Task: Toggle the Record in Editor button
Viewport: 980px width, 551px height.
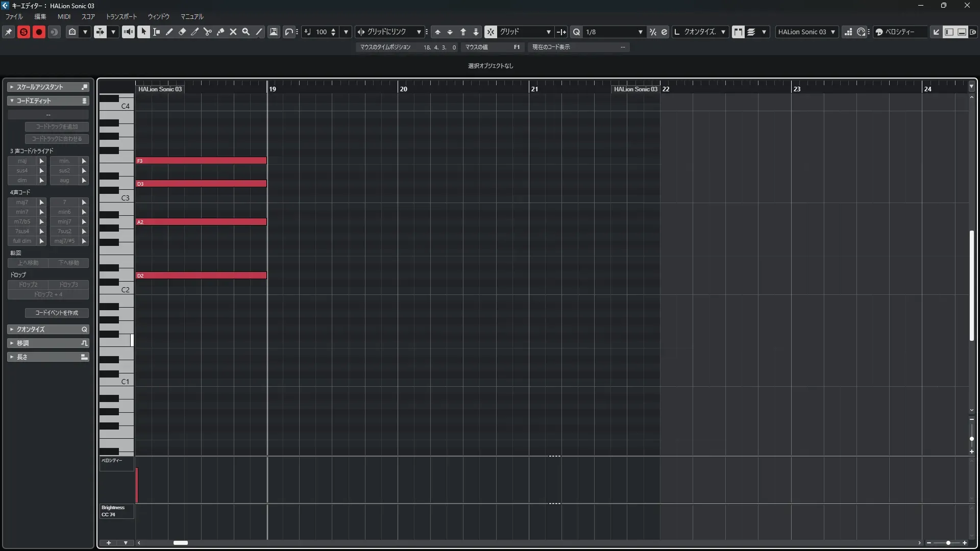Action: coord(39,32)
